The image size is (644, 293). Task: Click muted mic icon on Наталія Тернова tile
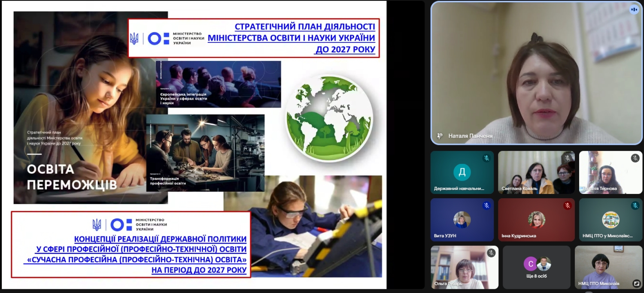pyautogui.click(x=635, y=158)
